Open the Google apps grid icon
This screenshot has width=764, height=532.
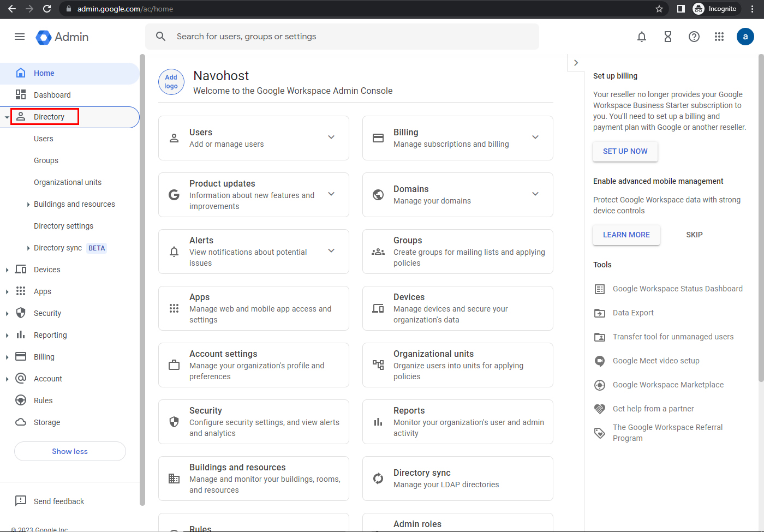[719, 37]
